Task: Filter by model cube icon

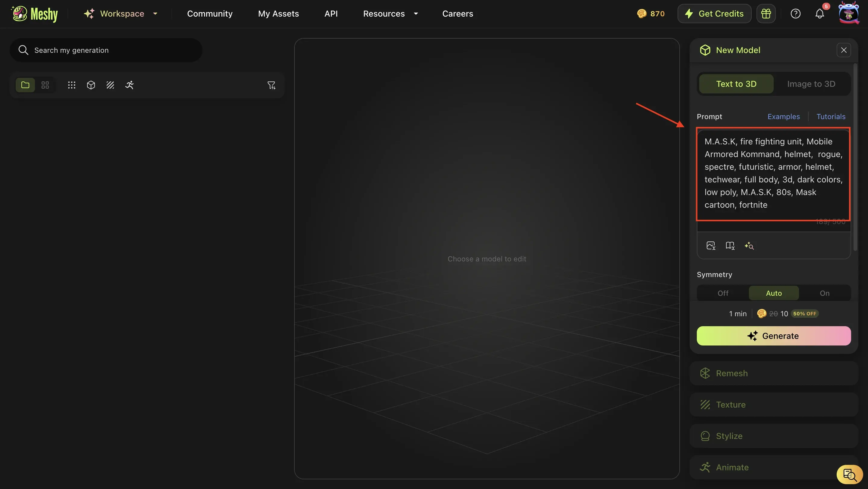Action: pyautogui.click(x=91, y=85)
